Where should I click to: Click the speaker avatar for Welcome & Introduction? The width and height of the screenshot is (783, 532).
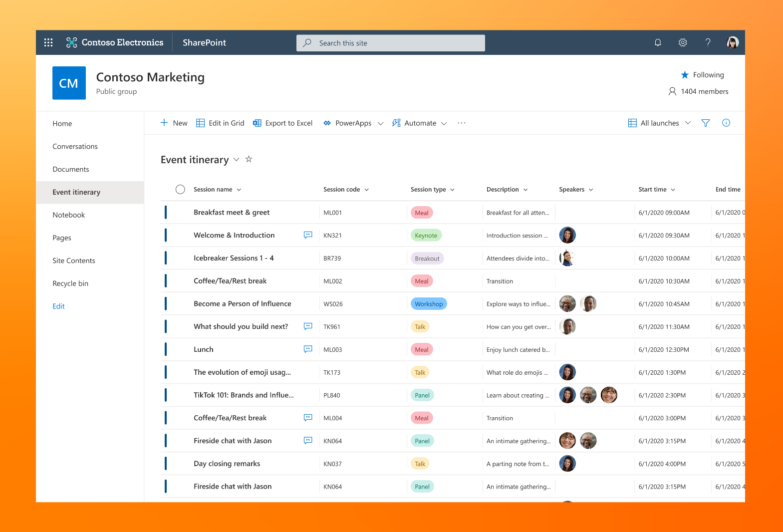(567, 235)
